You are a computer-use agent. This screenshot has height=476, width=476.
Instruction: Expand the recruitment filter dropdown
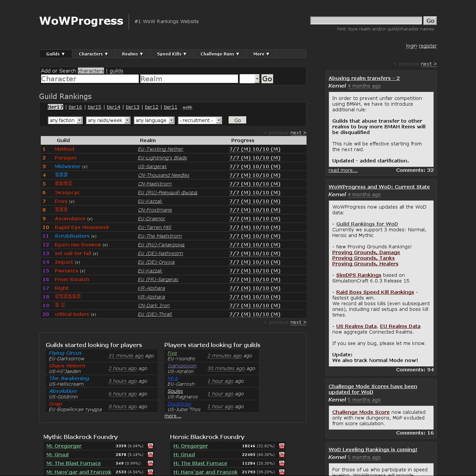200,120
